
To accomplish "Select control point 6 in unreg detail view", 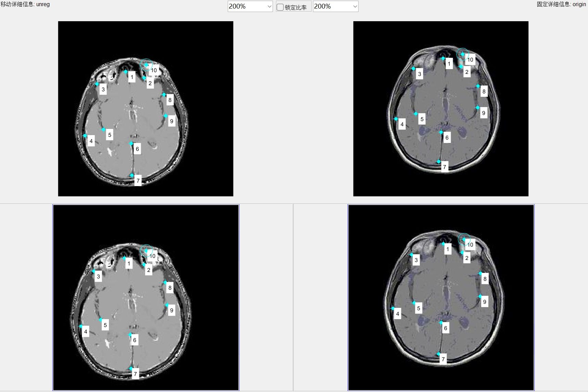I will 131,144.
